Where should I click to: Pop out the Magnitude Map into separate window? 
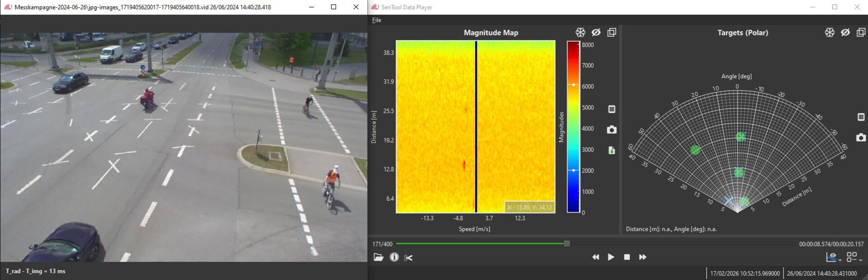pyautogui.click(x=612, y=32)
